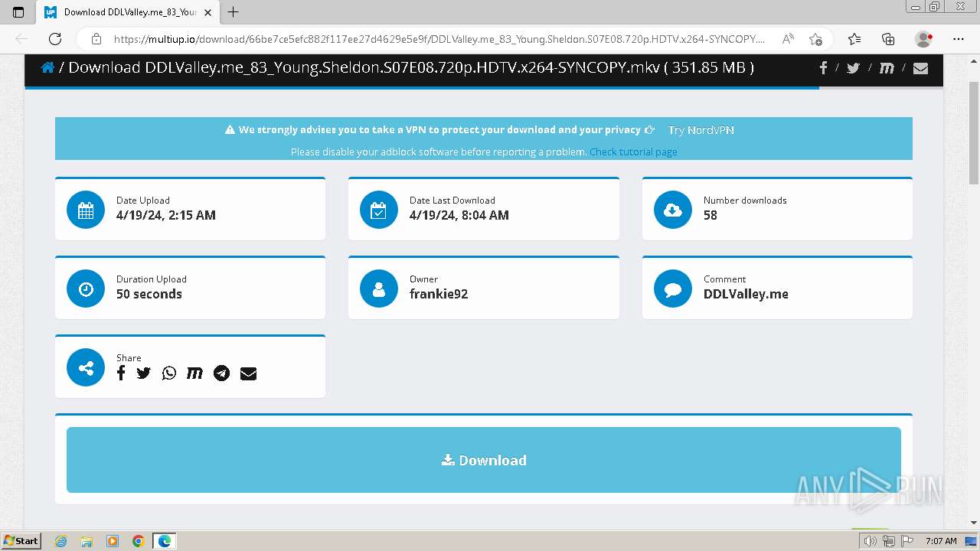Open Collections in Edge toolbar
Viewport: 980px width, 551px height.
click(x=888, y=39)
